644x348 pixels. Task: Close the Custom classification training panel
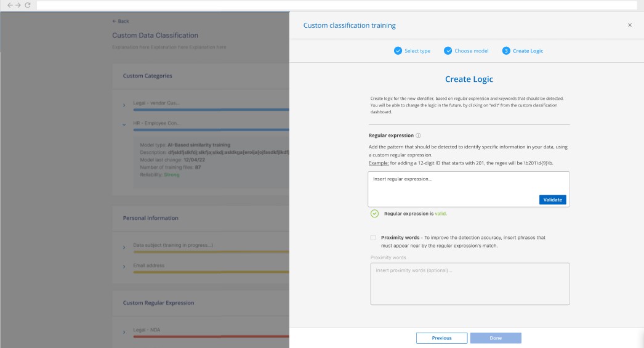click(629, 25)
